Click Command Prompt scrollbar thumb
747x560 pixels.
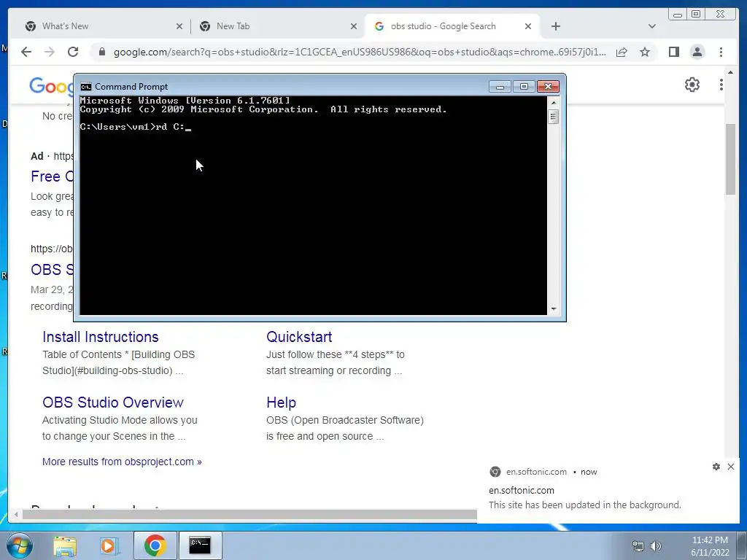pyautogui.click(x=554, y=117)
